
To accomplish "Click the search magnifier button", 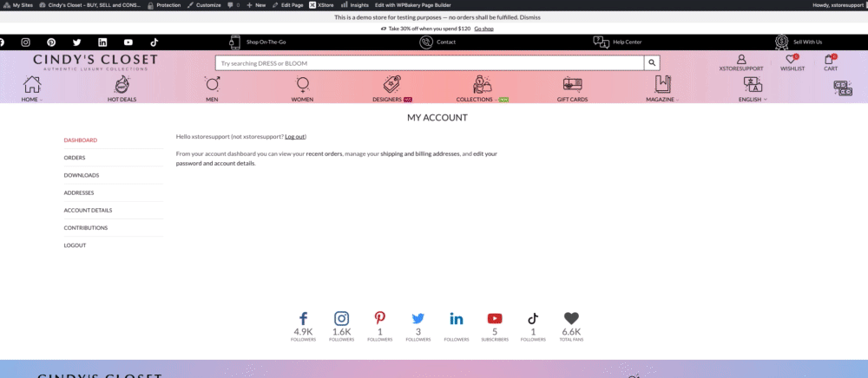I will (652, 63).
